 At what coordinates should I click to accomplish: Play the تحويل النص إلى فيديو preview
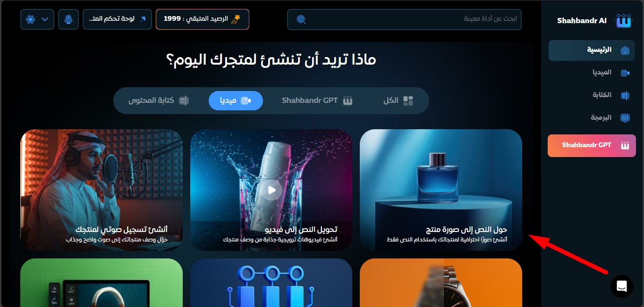271,190
